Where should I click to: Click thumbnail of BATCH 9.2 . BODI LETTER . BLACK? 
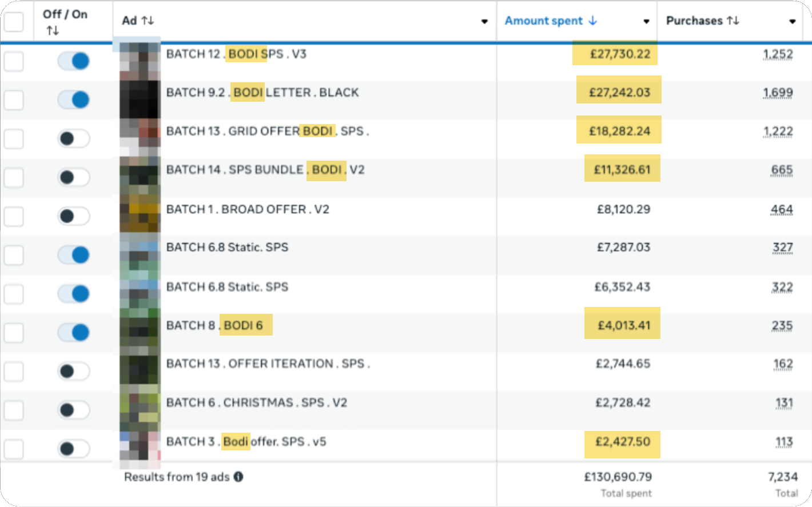(x=140, y=99)
